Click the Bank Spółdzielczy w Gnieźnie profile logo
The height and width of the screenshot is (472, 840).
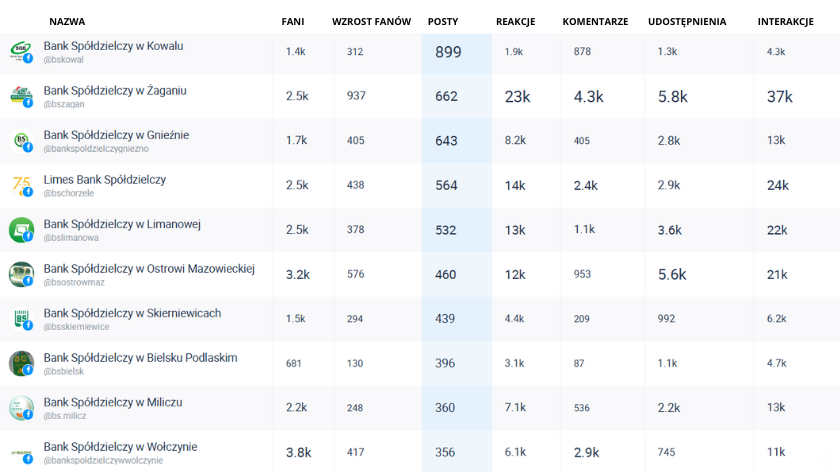tap(21, 141)
